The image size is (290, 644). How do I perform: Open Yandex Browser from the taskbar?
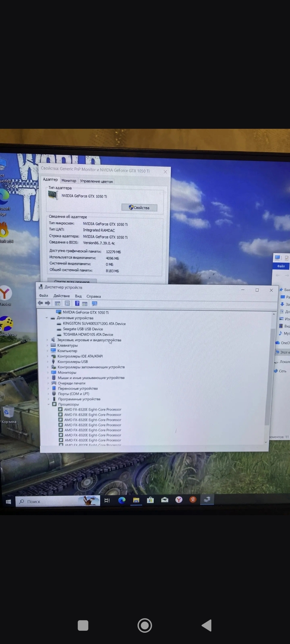pyautogui.click(x=179, y=500)
